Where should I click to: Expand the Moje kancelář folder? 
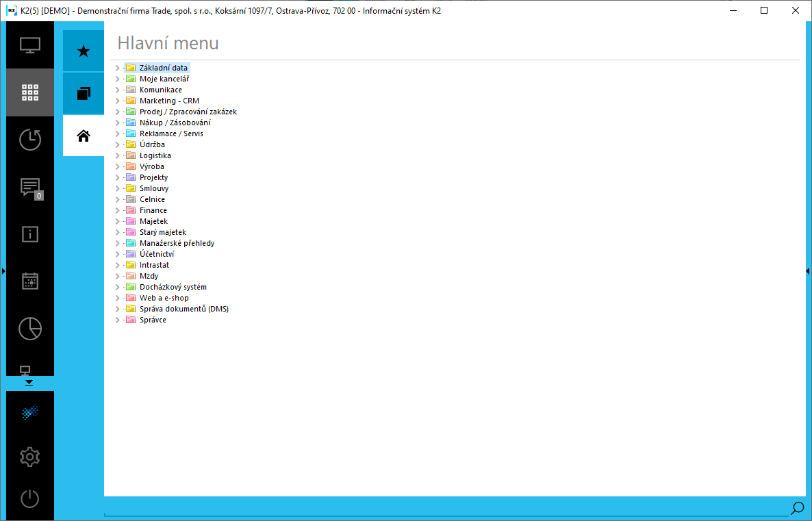point(118,79)
